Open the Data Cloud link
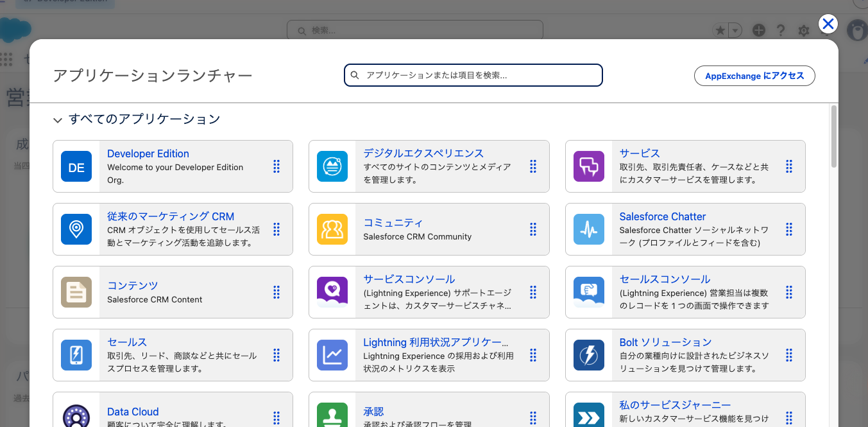The height and width of the screenshot is (427, 868). (x=133, y=412)
